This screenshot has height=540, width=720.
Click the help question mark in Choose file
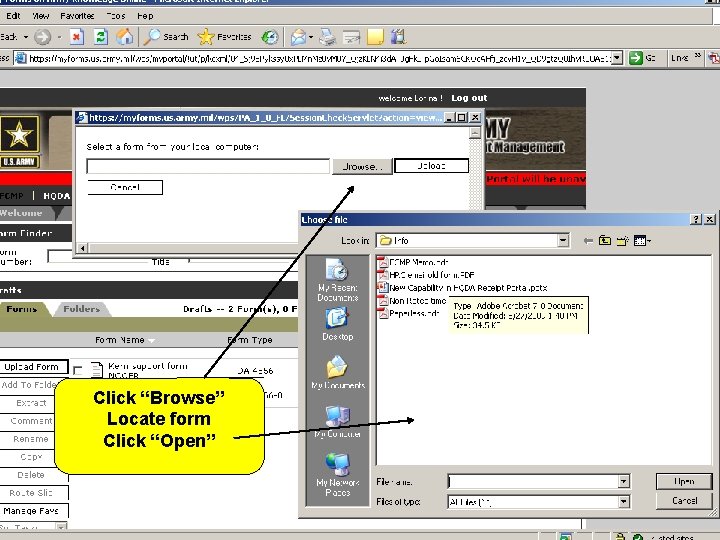696,219
